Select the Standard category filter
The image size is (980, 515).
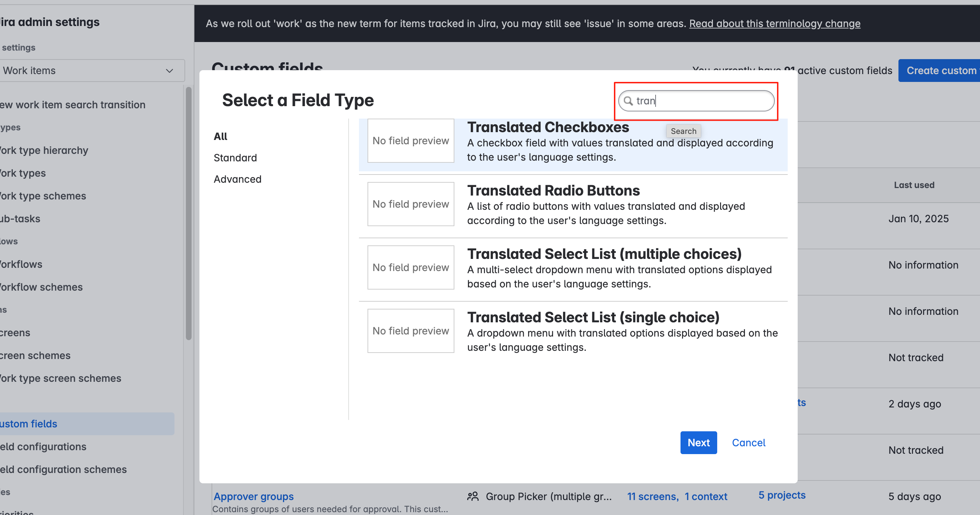[x=235, y=157]
